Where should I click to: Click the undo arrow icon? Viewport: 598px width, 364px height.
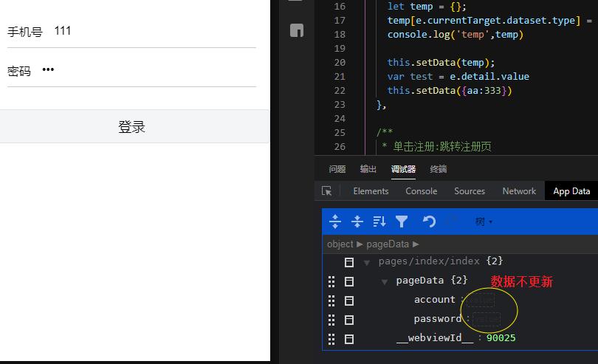[x=429, y=222]
